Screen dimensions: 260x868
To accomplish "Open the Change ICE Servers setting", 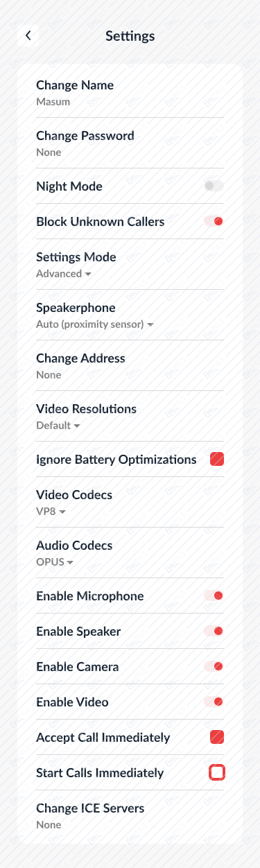I will click(x=130, y=815).
